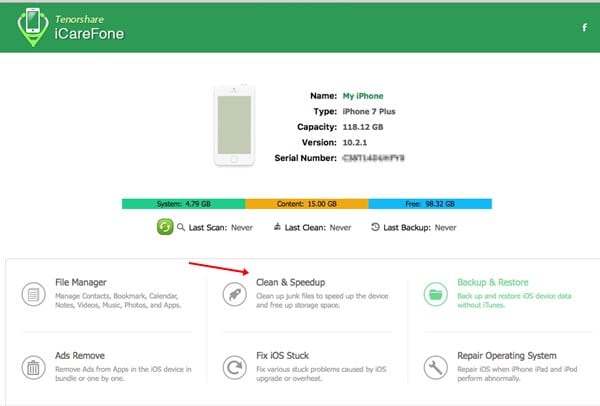The image size is (600, 406).
Task: Click the trash can Ads Remove icon
Action: [34, 367]
